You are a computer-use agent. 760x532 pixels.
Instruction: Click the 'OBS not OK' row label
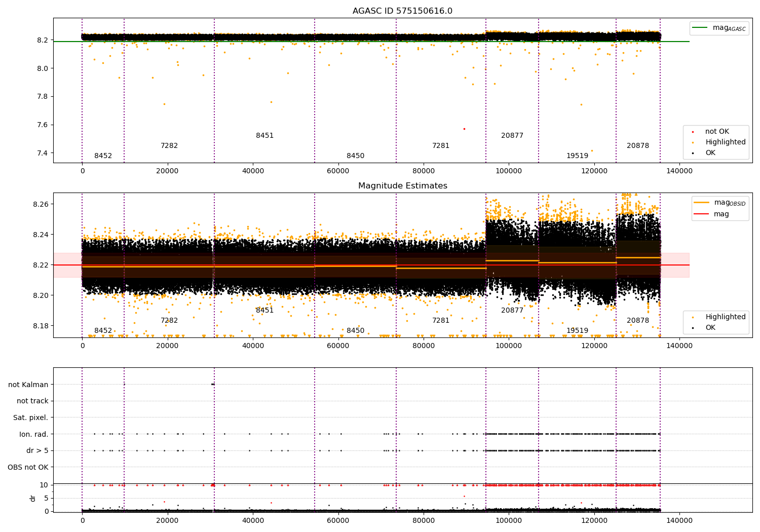pyautogui.click(x=28, y=467)
